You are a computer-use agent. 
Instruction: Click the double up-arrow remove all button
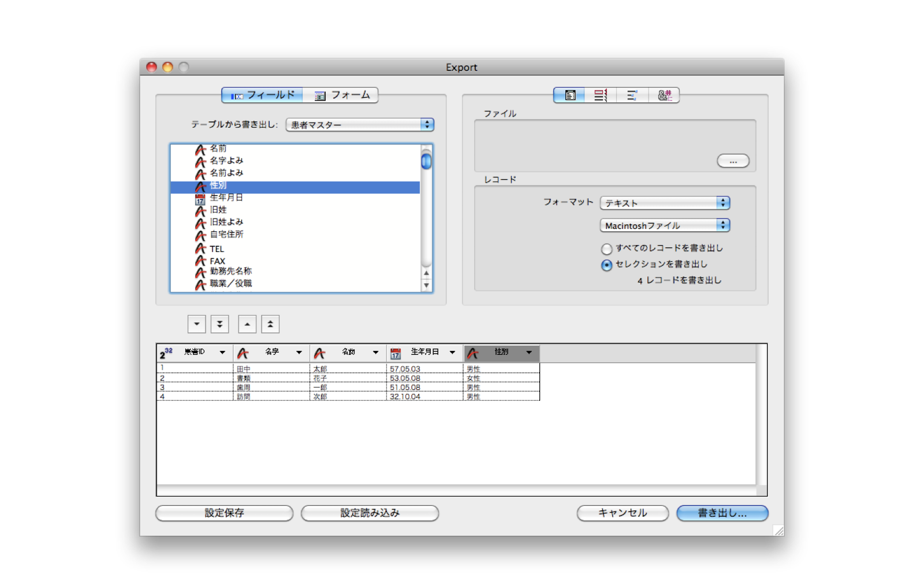tap(270, 324)
